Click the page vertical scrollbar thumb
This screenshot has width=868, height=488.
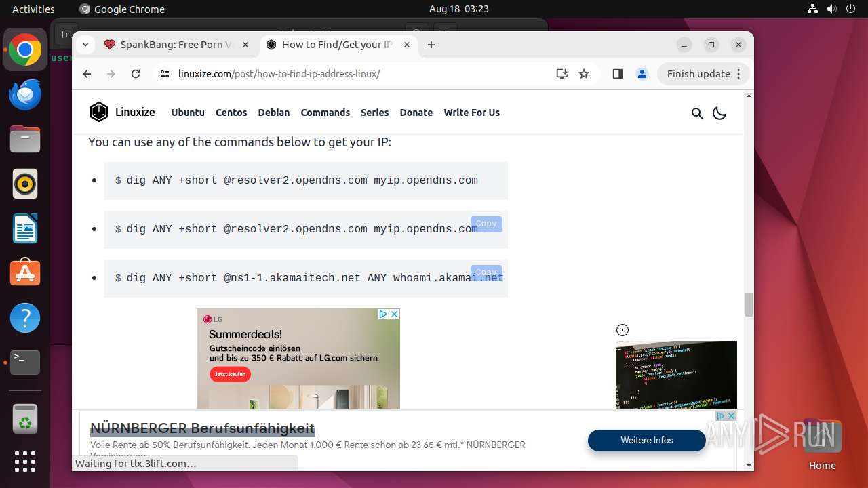pyautogui.click(x=749, y=304)
